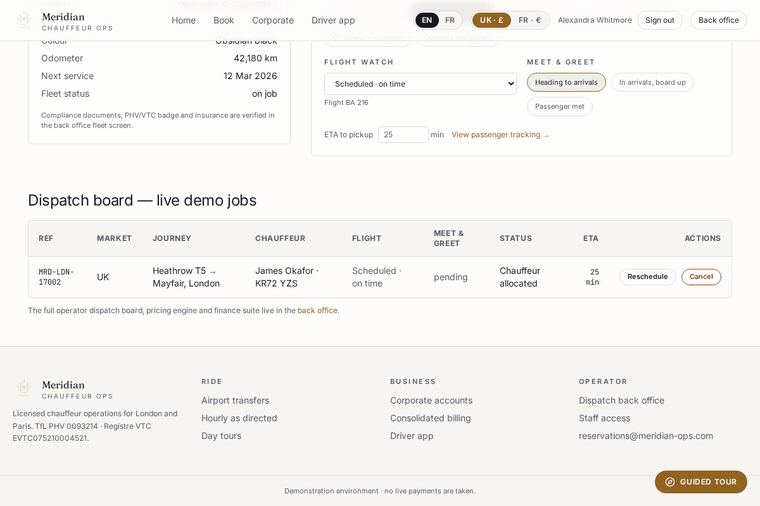Go to Driver app nav item
Screen dimensions: 760x506
click(333, 20)
